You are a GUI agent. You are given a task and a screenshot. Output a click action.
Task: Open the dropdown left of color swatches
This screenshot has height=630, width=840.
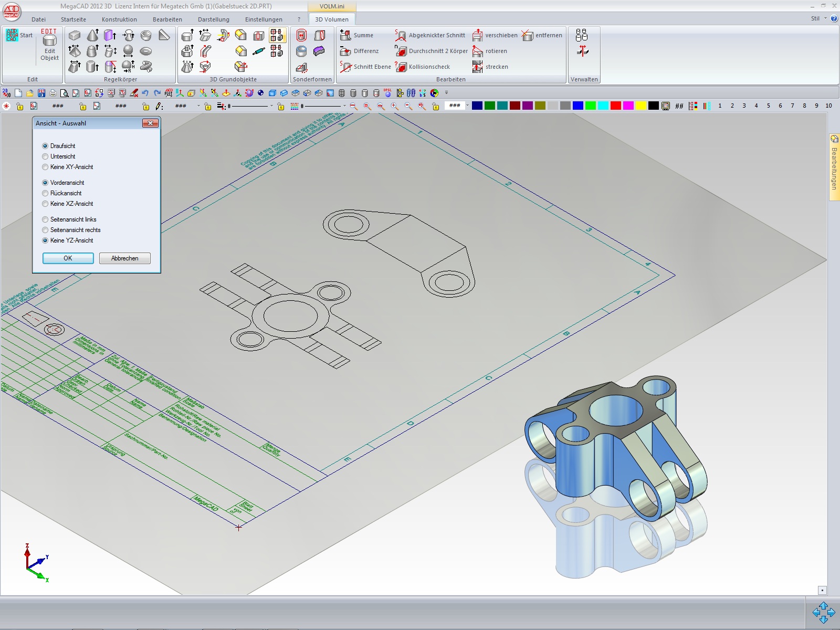[x=467, y=106]
